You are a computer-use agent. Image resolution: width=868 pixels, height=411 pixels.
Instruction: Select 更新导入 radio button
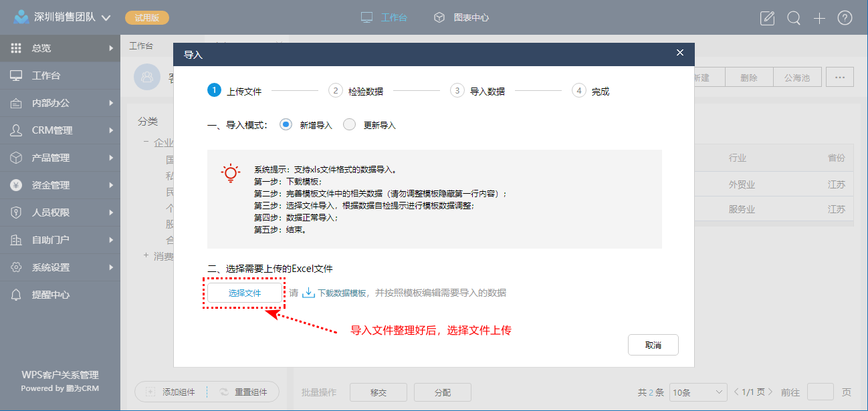(x=350, y=125)
